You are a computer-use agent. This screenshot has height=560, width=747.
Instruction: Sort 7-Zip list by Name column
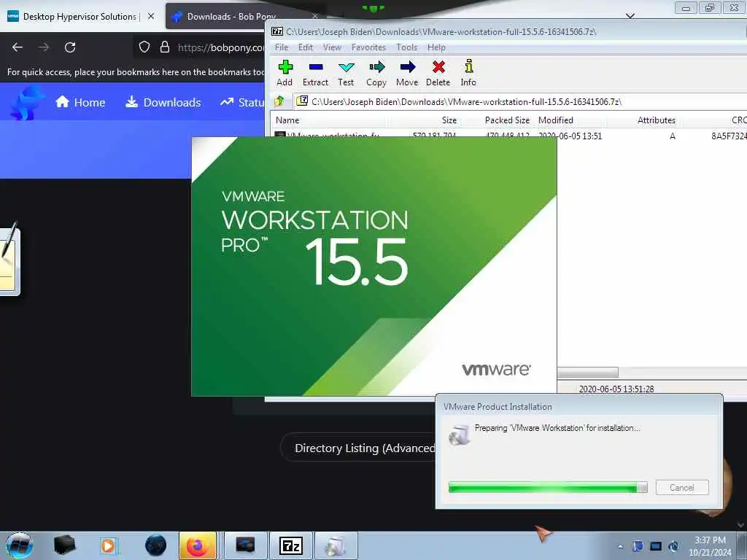click(329, 120)
